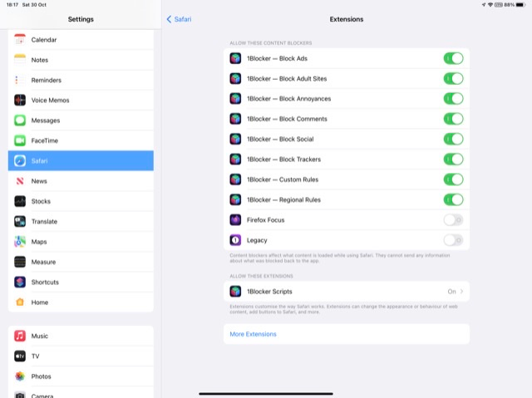Select Music in the sidebar
532x398 pixels.
click(81, 336)
